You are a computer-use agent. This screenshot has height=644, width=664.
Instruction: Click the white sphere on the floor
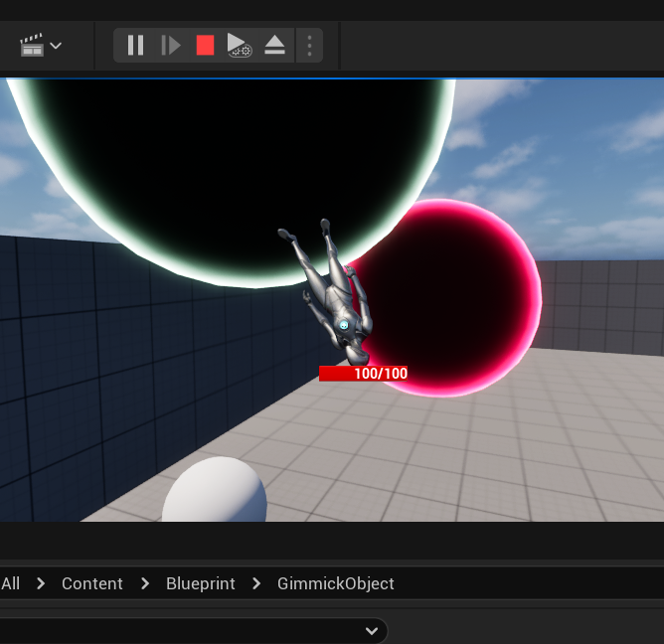pyautogui.click(x=215, y=491)
